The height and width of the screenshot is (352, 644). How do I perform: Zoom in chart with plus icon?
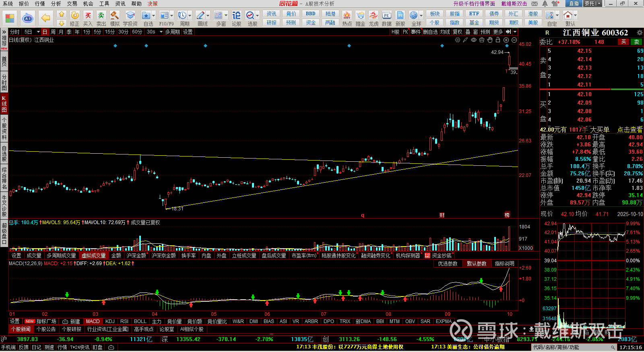(x=506, y=40)
